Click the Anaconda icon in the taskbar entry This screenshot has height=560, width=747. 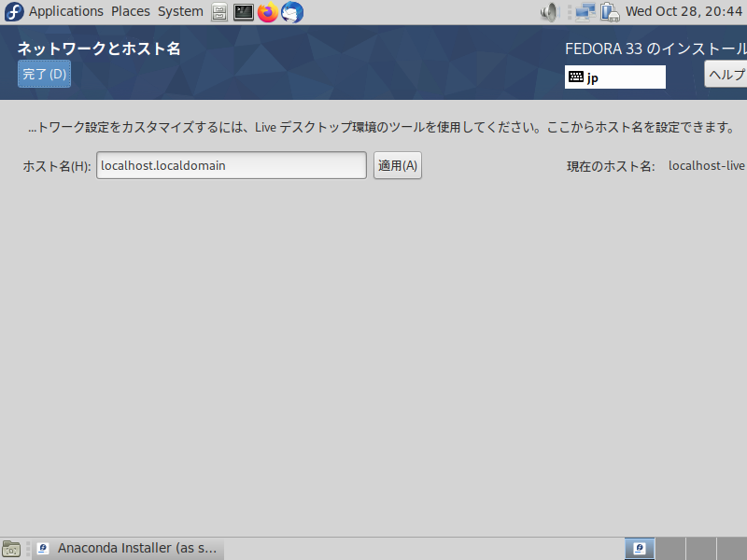[x=43, y=549]
